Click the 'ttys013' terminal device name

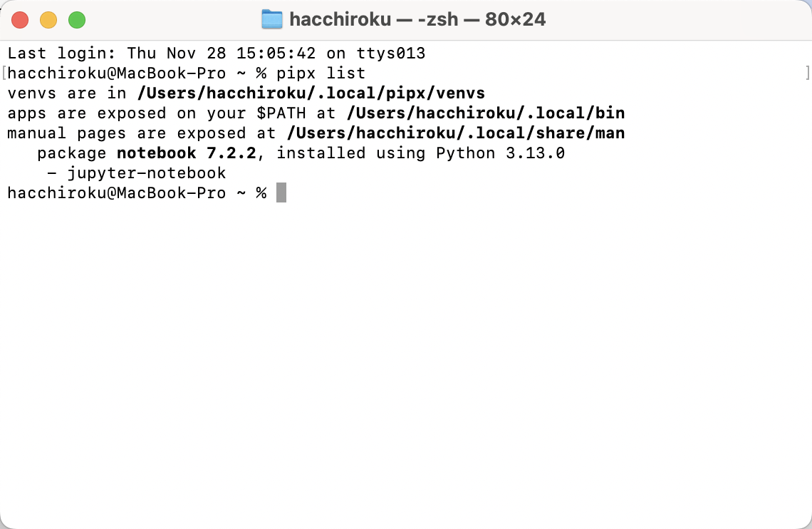coord(391,53)
